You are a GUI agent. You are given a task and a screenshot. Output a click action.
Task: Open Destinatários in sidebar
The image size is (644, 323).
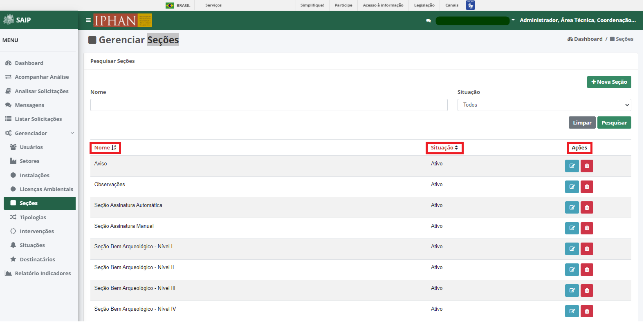click(x=37, y=259)
